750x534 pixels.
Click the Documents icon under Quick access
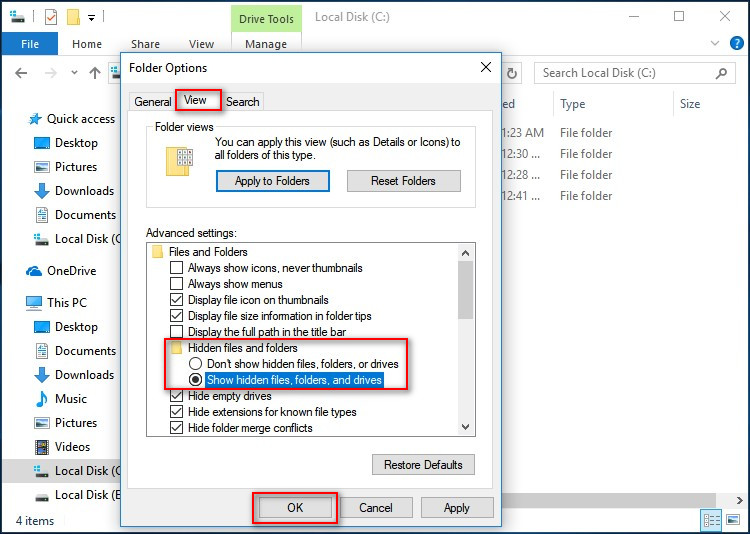point(42,214)
